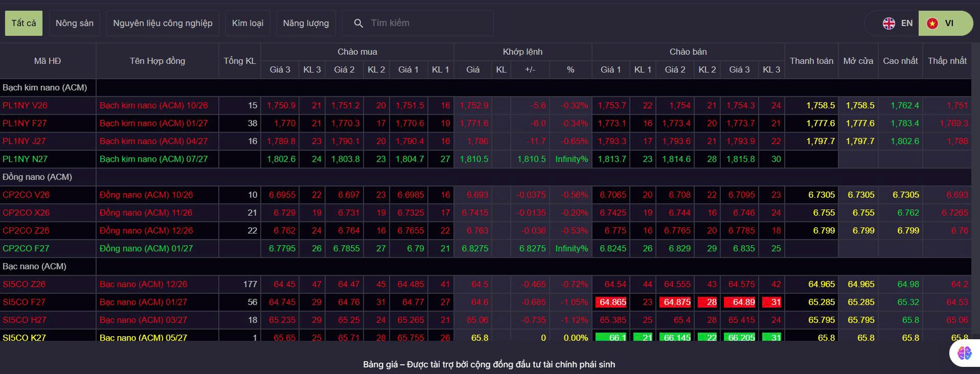The height and width of the screenshot is (374, 980).
Task: Select contract code SI5CO Z26
Action: pos(24,284)
